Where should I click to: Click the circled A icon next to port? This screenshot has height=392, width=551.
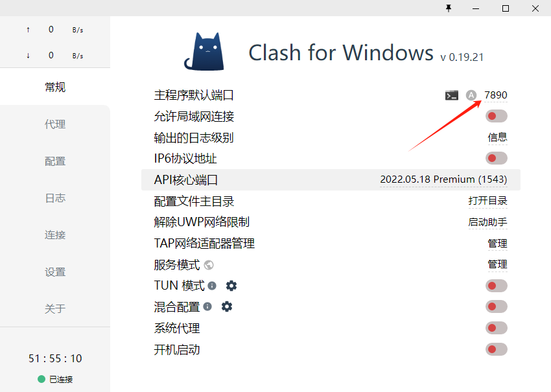(x=471, y=95)
